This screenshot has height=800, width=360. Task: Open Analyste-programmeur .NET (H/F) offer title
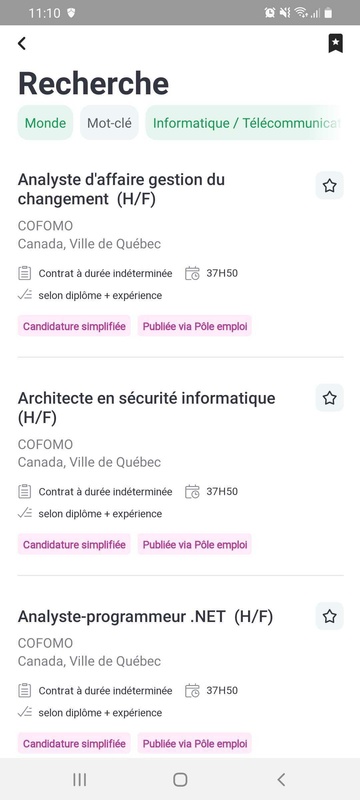point(145,616)
